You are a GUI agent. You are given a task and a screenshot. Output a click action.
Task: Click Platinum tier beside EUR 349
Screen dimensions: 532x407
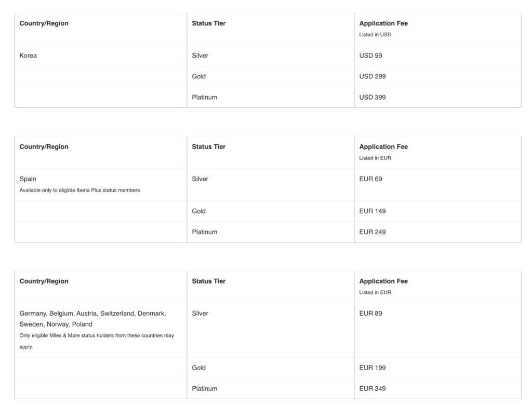[204, 388]
